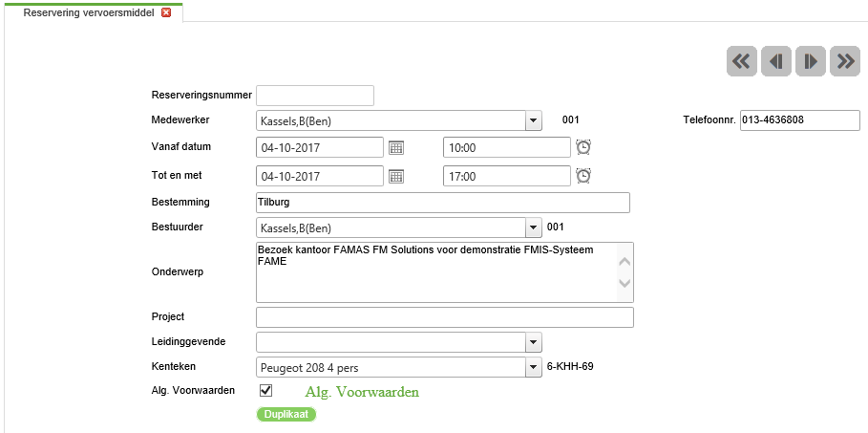868x433 pixels.
Task: Click the green Duplikaat button
Action: pyautogui.click(x=286, y=414)
